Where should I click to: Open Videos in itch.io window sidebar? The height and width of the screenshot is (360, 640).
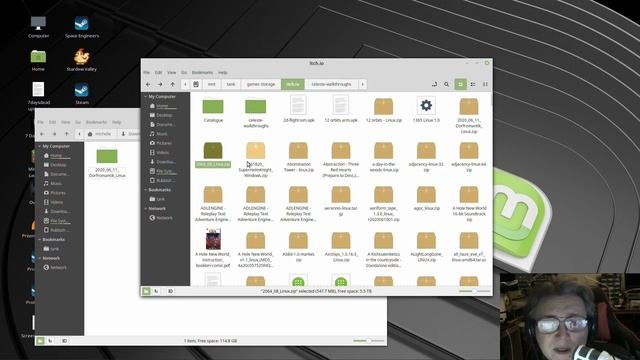coord(162,153)
